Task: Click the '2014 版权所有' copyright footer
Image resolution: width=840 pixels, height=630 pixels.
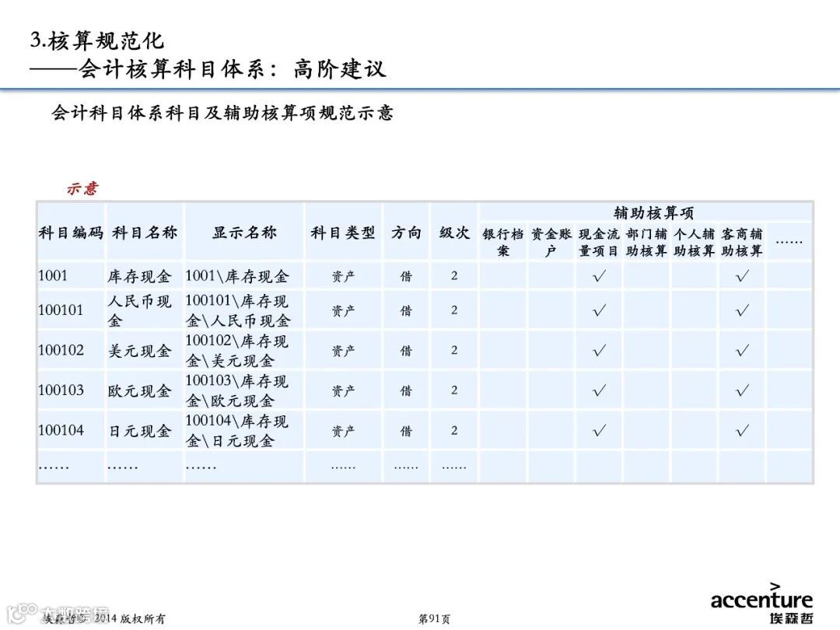Action: click(130, 618)
